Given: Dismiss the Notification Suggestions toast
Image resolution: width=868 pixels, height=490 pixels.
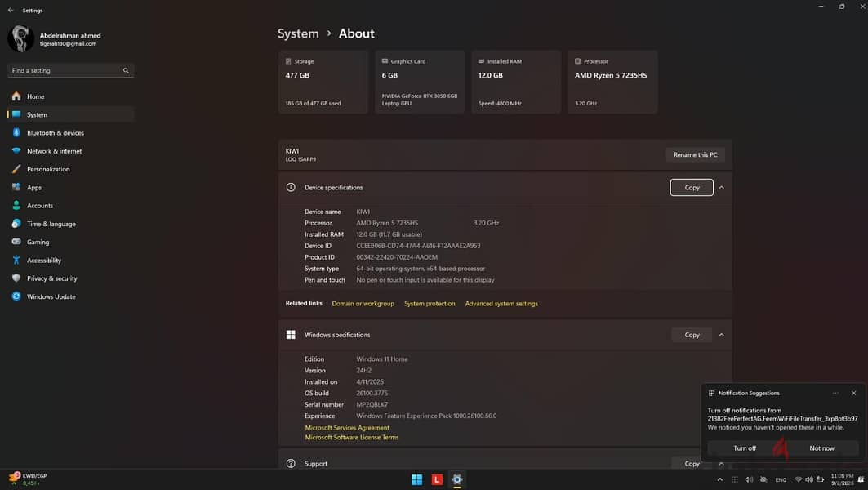Looking at the screenshot, I should (x=853, y=393).
